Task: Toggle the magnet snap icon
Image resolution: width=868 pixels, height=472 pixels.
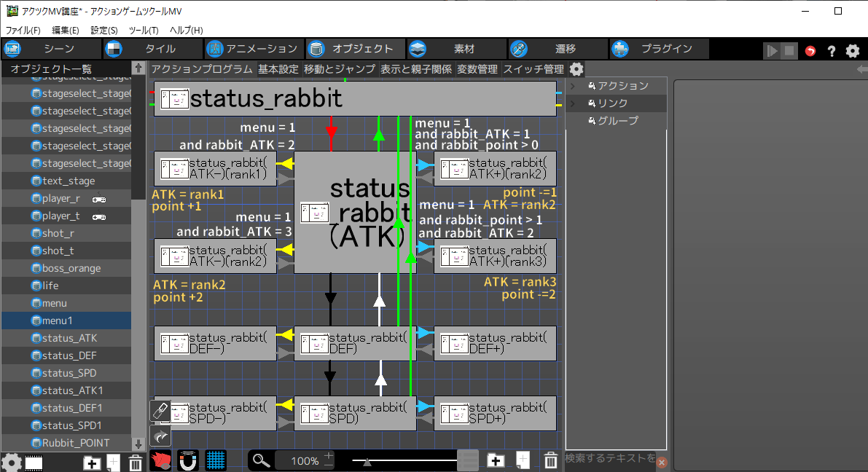Action: pyautogui.click(x=188, y=460)
